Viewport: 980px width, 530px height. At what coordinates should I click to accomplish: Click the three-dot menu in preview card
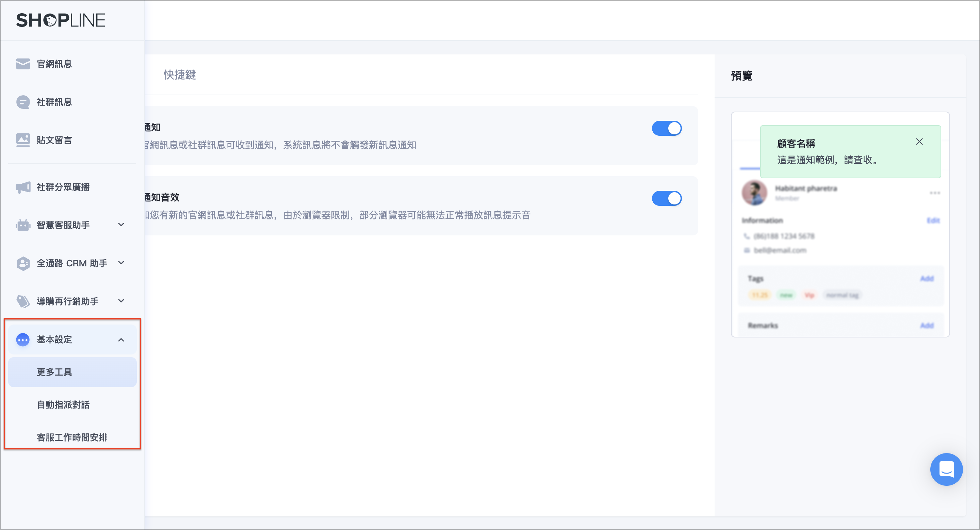pos(935,193)
